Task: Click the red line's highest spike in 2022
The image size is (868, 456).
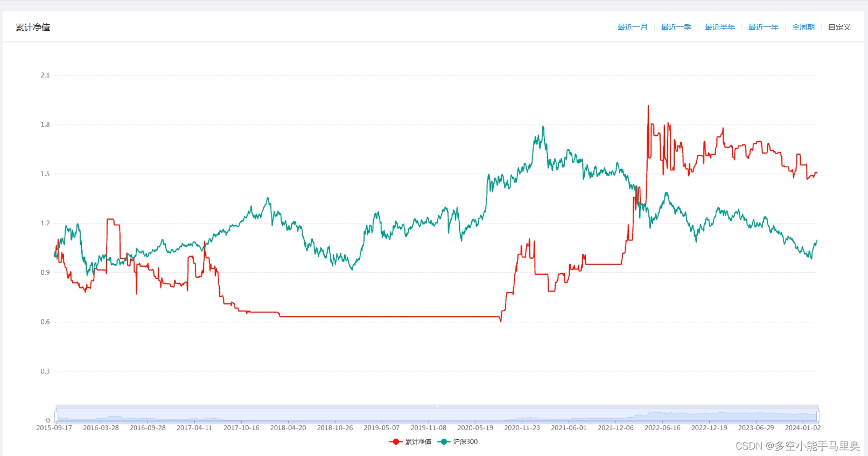Action: pos(648,106)
